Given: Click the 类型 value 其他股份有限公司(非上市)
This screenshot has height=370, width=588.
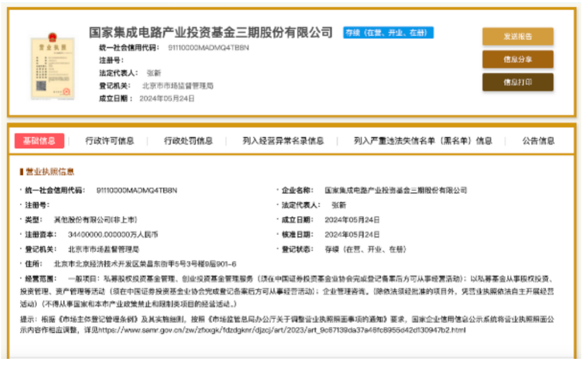Looking at the screenshot, I should coord(95,220).
